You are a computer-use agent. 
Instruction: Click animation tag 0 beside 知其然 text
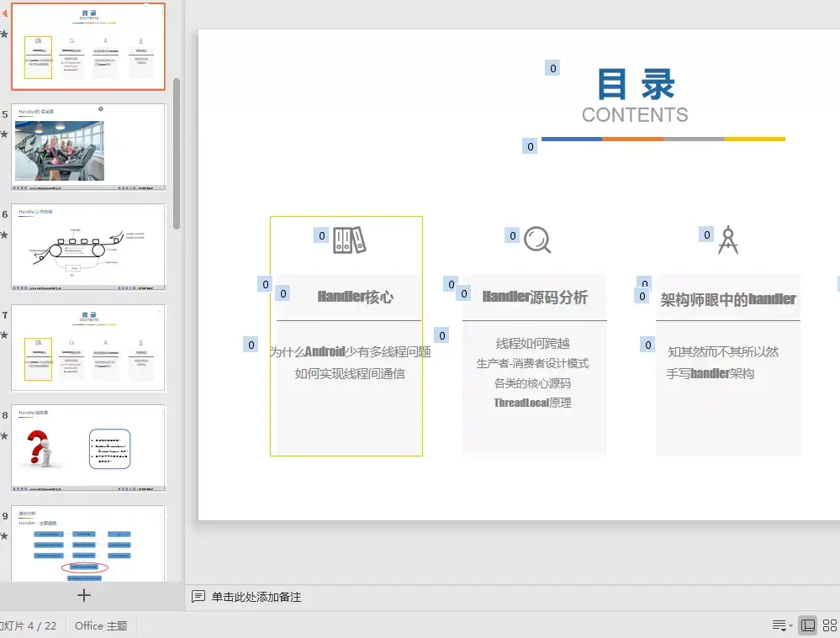(647, 345)
